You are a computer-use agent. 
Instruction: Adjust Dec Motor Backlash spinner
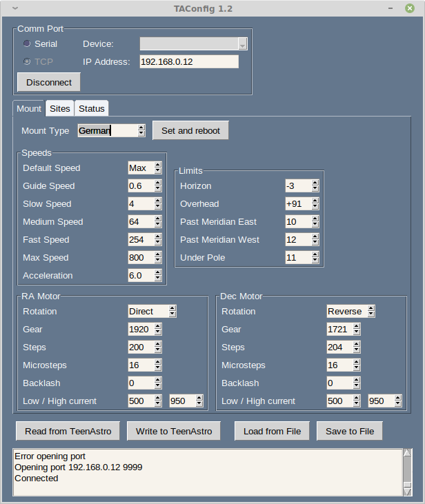coord(357,383)
